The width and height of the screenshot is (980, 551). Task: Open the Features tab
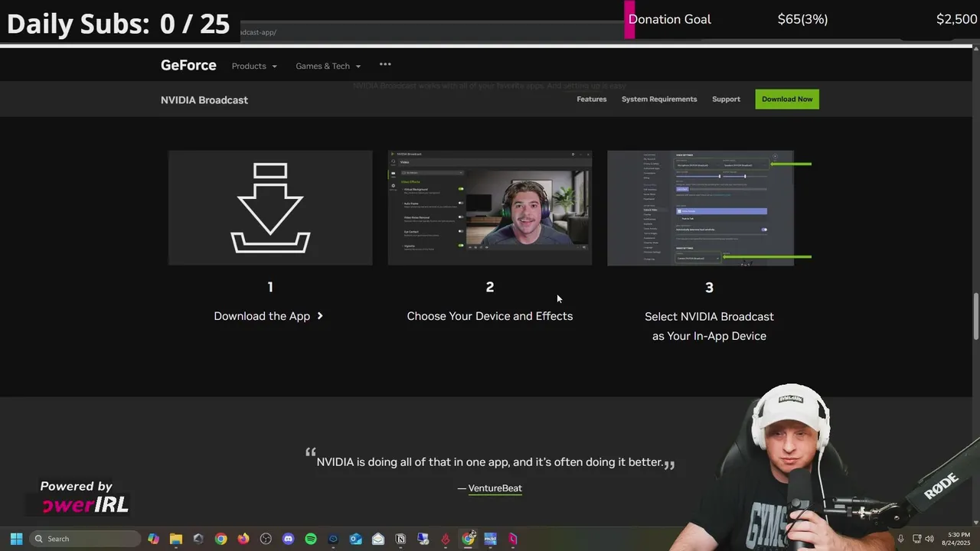tap(591, 99)
